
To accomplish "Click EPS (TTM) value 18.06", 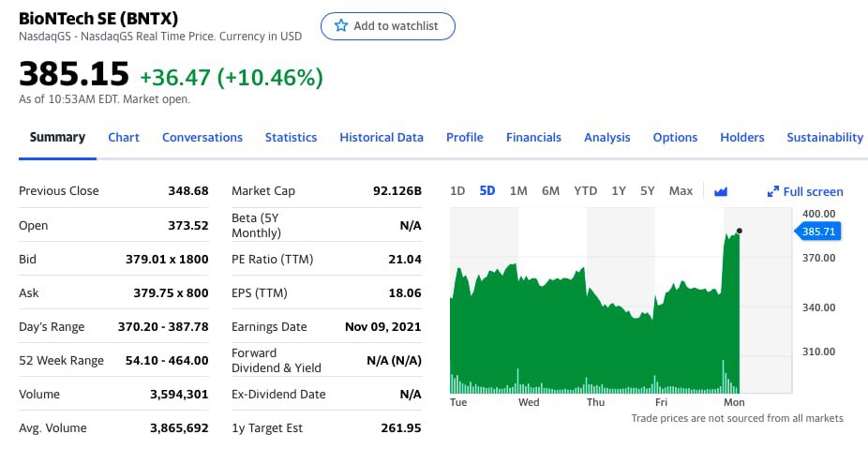I will click(405, 292).
